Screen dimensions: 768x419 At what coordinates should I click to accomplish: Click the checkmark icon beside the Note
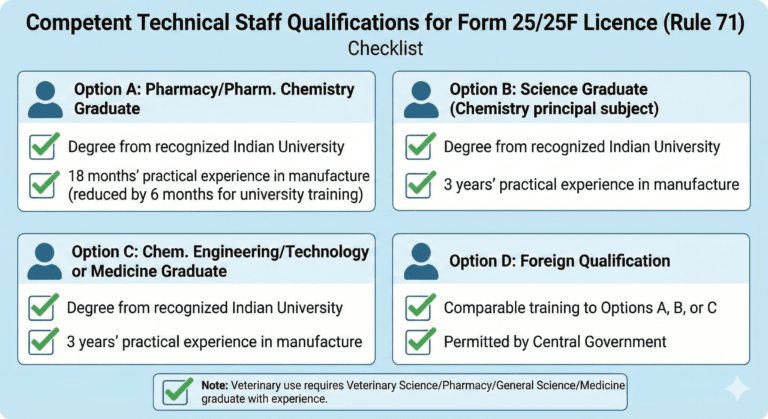coord(178,388)
